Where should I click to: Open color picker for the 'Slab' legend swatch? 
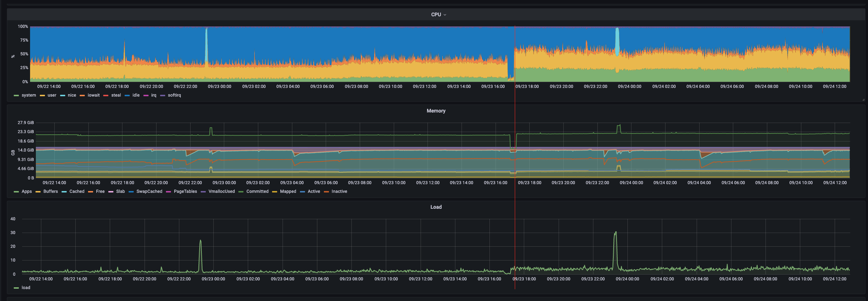pyautogui.click(x=111, y=192)
